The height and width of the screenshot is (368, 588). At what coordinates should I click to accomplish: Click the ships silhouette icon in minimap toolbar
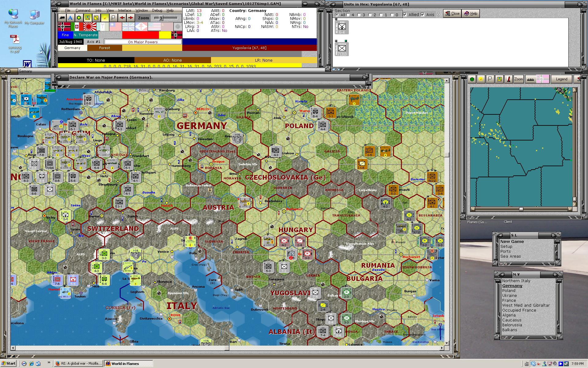pyautogui.click(x=531, y=79)
